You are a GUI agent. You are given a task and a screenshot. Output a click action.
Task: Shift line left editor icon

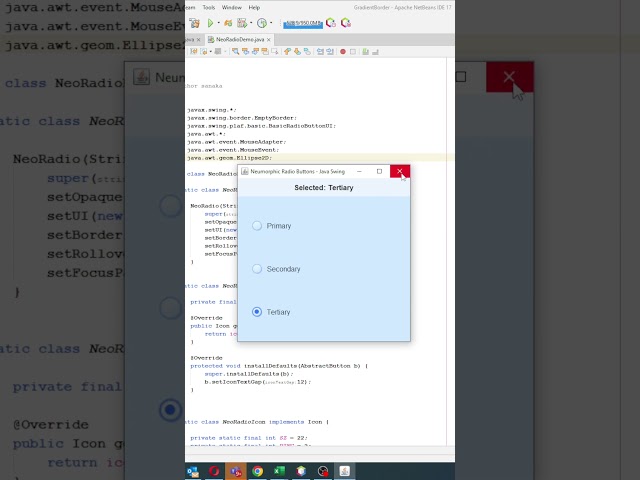pos(320,51)
